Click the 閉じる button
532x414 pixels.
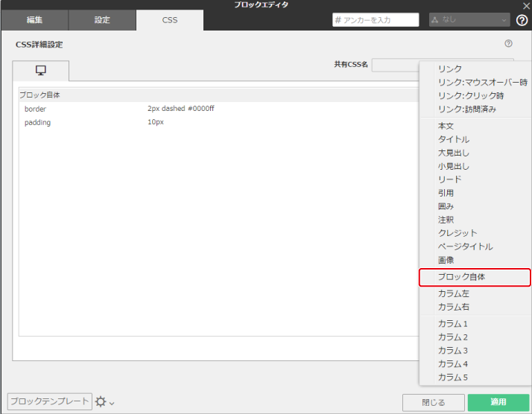pyautogui.click(x=433, y=403)
